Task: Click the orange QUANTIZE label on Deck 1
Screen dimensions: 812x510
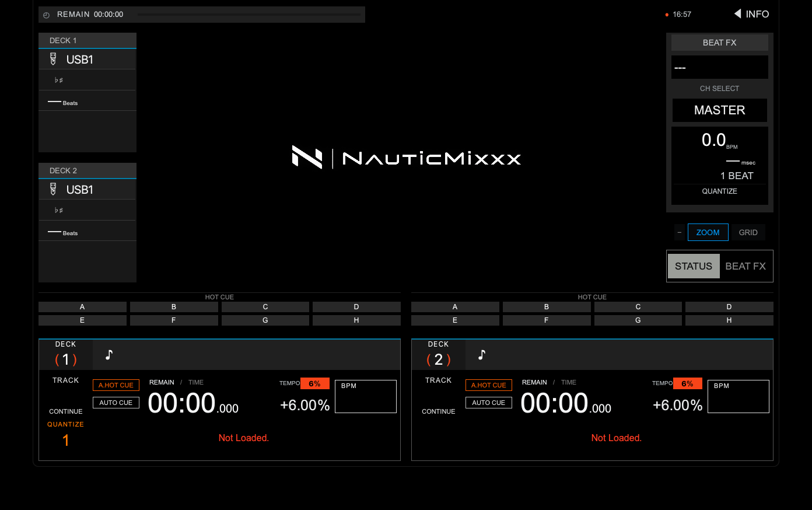Action: click(65, 424)
